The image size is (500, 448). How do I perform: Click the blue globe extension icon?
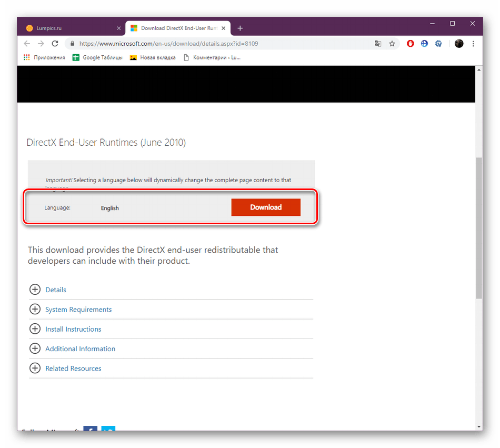[x=424, y=44]
